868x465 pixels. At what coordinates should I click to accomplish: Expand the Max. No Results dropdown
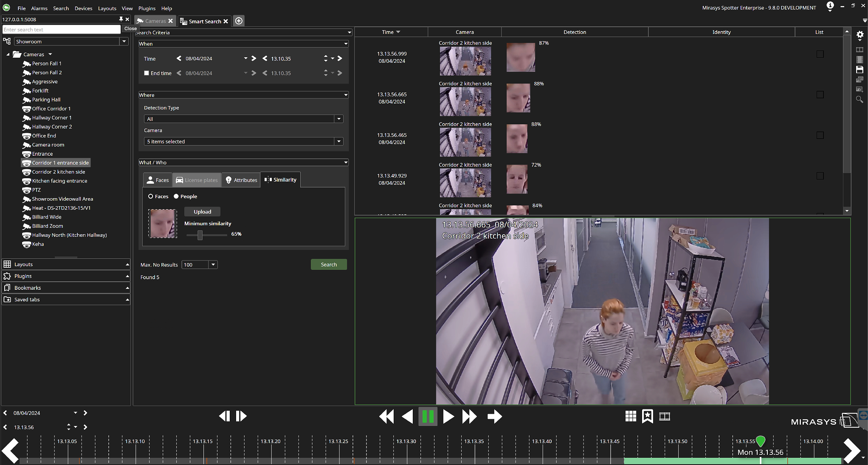tap(213, 265)
